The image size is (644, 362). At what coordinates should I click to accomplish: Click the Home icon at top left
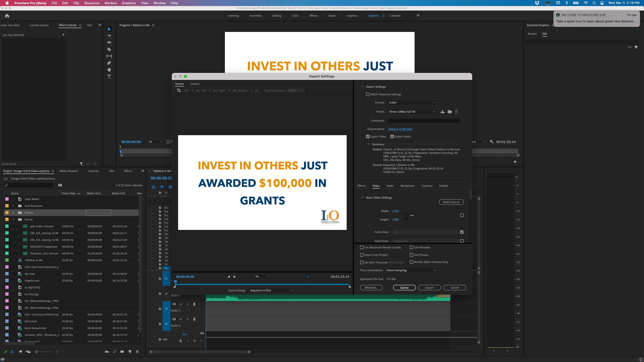(7, 16)
